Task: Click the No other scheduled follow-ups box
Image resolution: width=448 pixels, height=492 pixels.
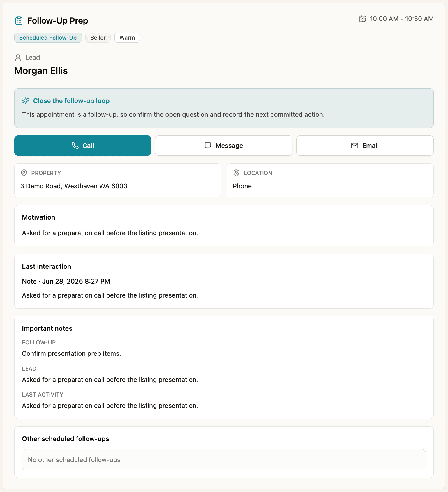Action: (x=224, y=460)
